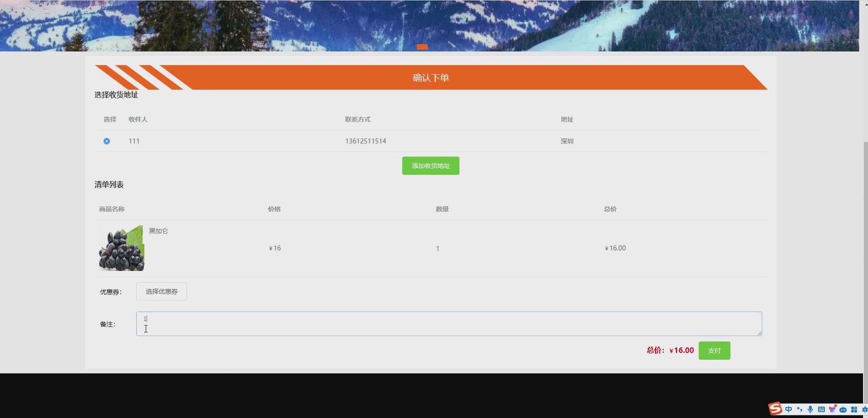
Task: Click the product name 黑加仑
Action: (158, 231)
